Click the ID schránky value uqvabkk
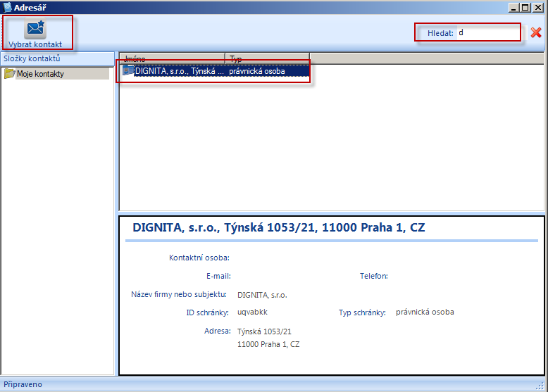 point(252,312)
